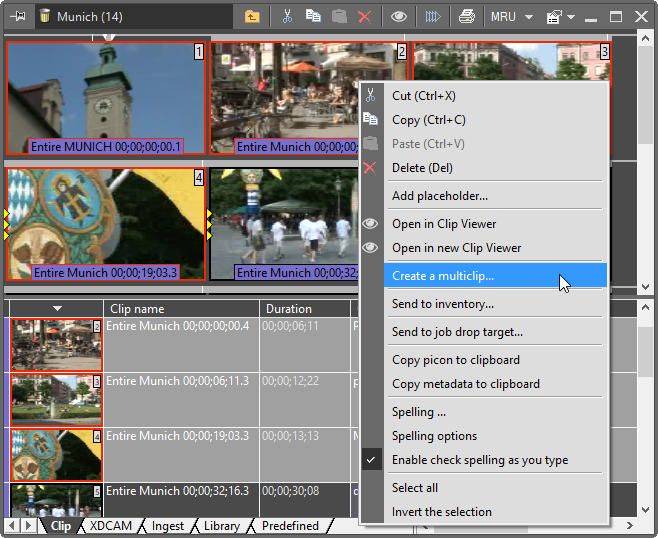This screenshot has height=538, width=658.
Task: Select the Entire MUNICH 00;00;00;00.1 clock tower thumbnail
Action: [x=105, y=95]
